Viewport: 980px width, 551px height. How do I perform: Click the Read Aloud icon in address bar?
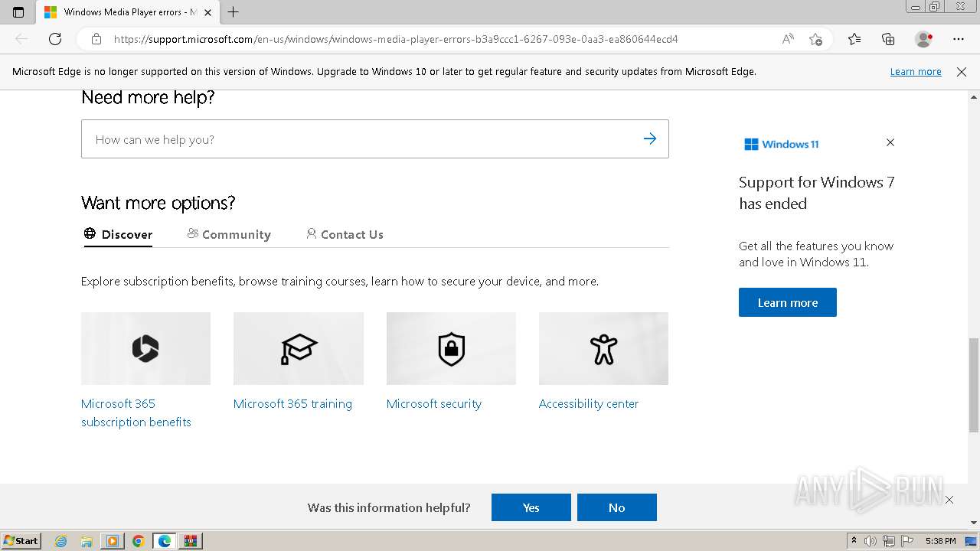click(788, 39)
